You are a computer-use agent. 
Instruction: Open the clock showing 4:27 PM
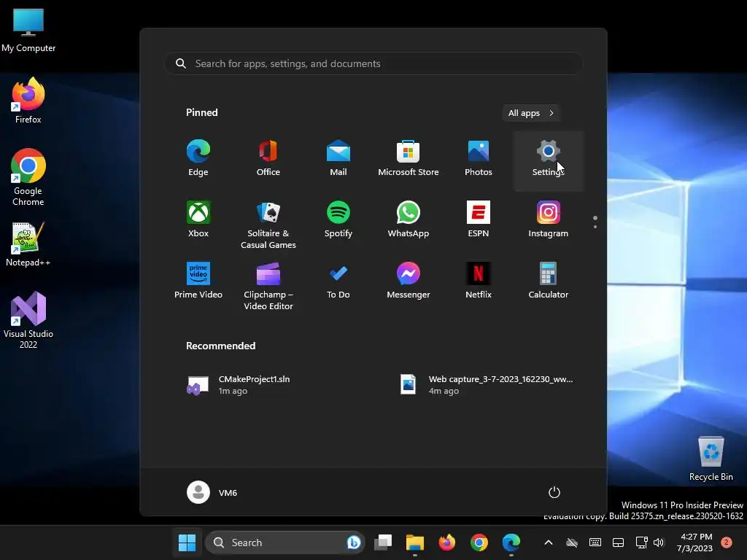point(694,542)
